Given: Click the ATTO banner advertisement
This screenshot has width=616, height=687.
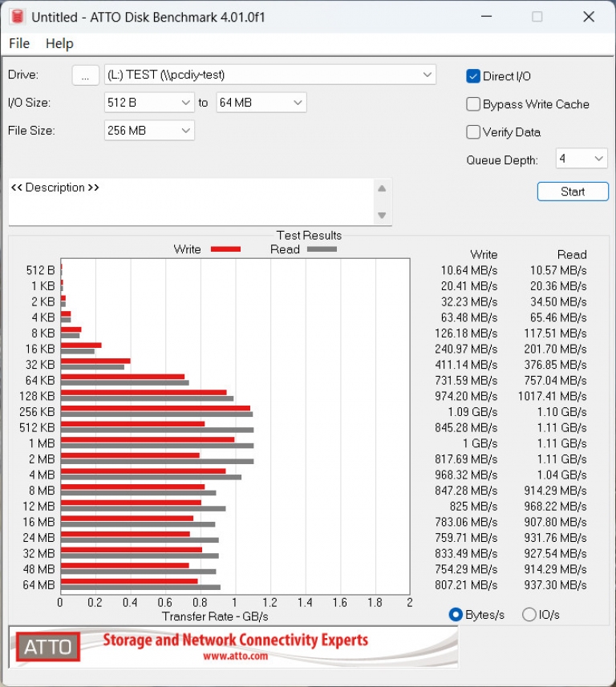Looking at the screenshot, I should click(x=233, y=647).
